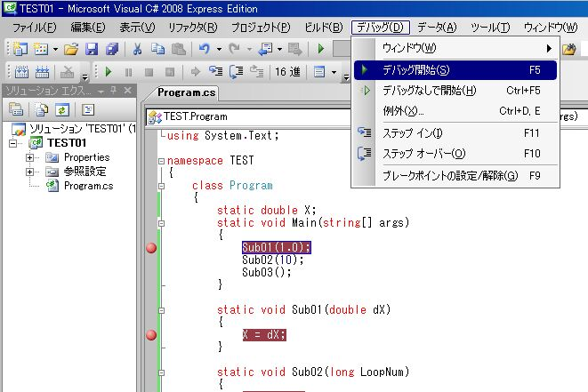588x392 pixels.
Task: Click the Show Next Statement arrow icon
Action: tap(195, 72)
